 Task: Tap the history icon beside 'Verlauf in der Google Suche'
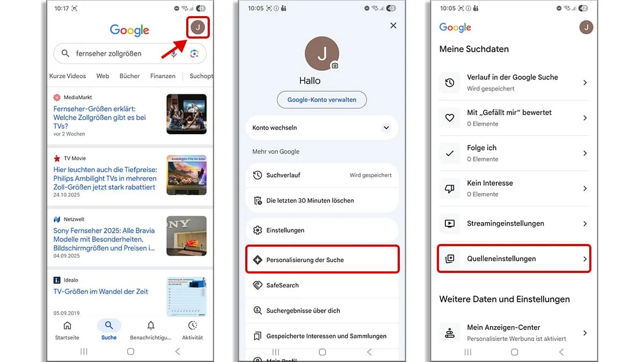(450, 83)
